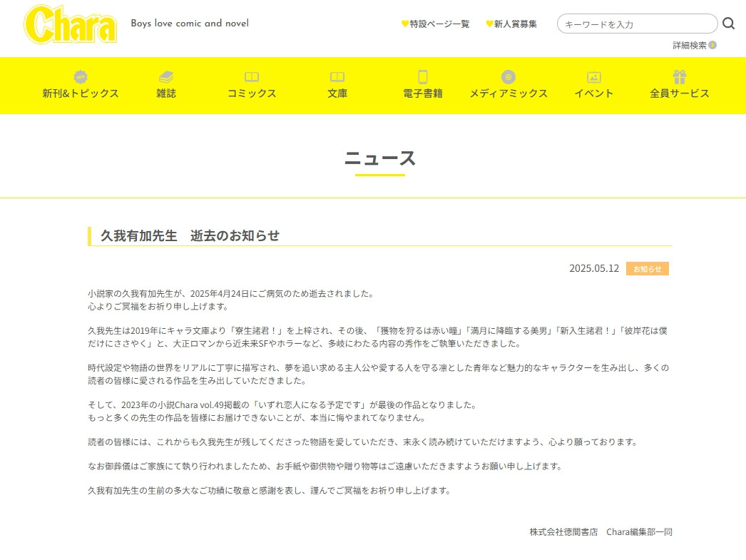Open the 電子書籍 smartphone icon
The height and width of the screenshot is (560, 746).
click(x=423, y=77)
